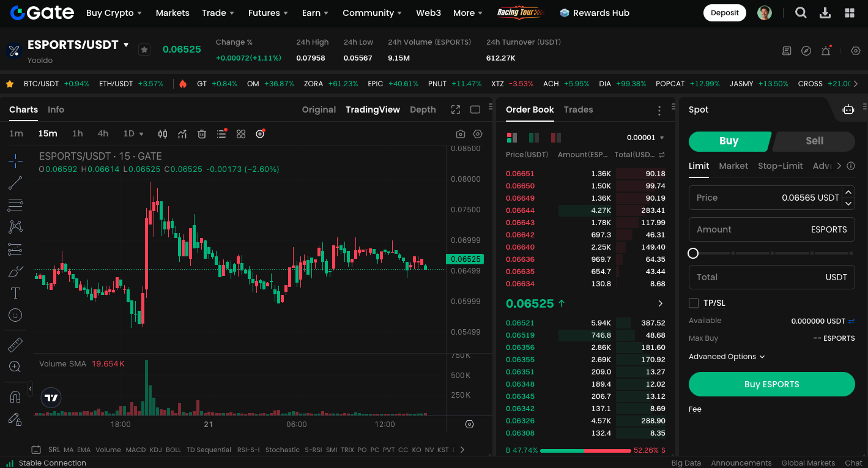Switch to the Trades tab

578,110
